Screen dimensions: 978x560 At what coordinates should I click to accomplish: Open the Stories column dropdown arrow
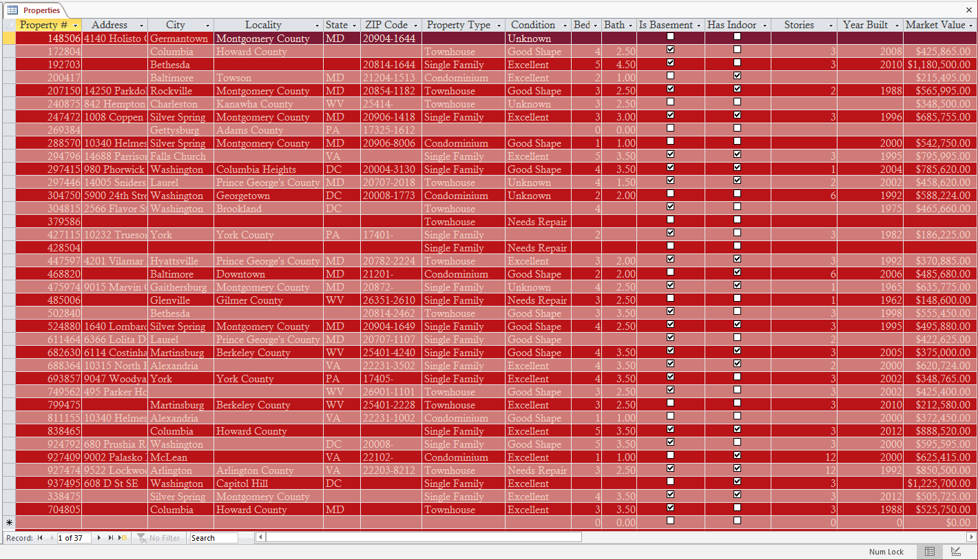pyautogui.click(x=830, y=25)
